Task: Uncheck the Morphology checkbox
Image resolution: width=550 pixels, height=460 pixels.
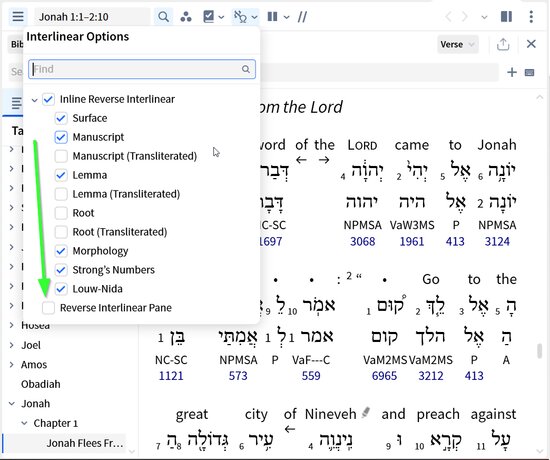Action: pyautogui.click(x=61, y=251)
